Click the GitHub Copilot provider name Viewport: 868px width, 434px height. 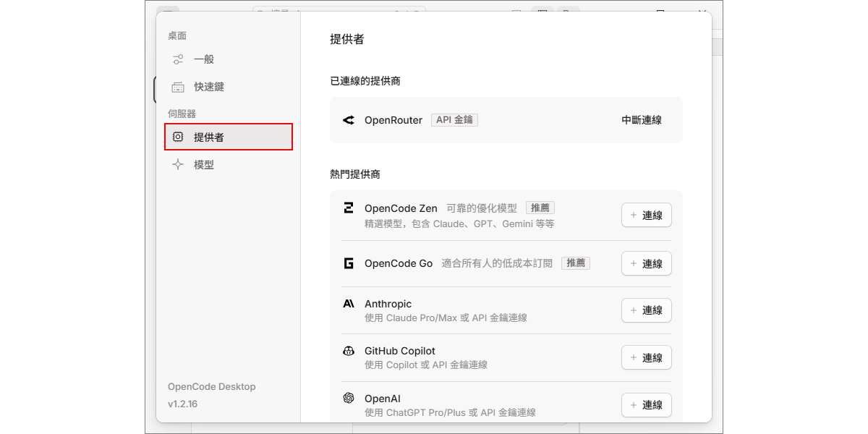click(x=400, y=351)
